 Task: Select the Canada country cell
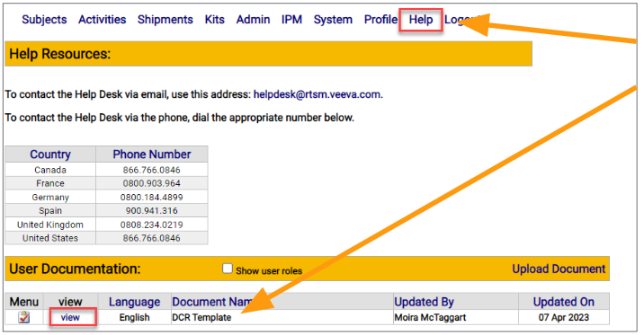[x=50, y=170]
